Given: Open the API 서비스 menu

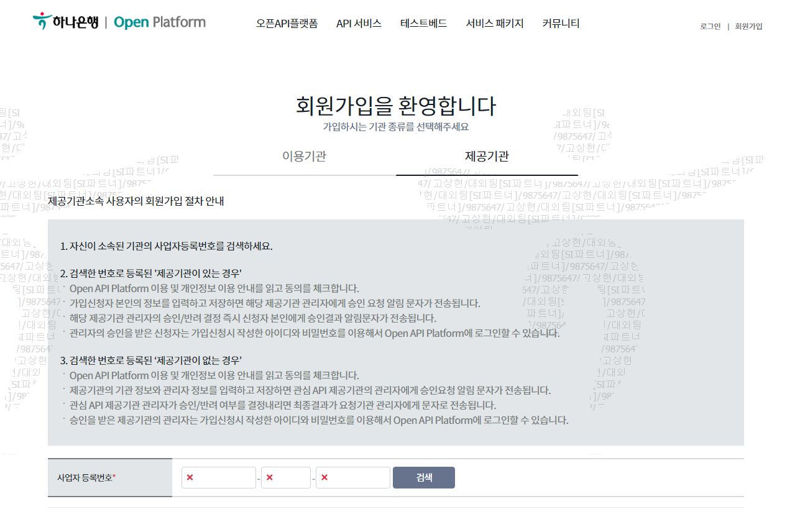Looking at the screenshot, I should [359, 23].
